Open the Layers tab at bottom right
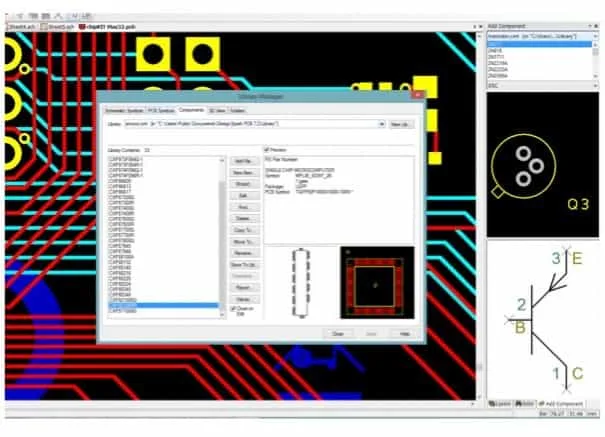The height and width of the screenshot is (437, 605). [501, 403]
